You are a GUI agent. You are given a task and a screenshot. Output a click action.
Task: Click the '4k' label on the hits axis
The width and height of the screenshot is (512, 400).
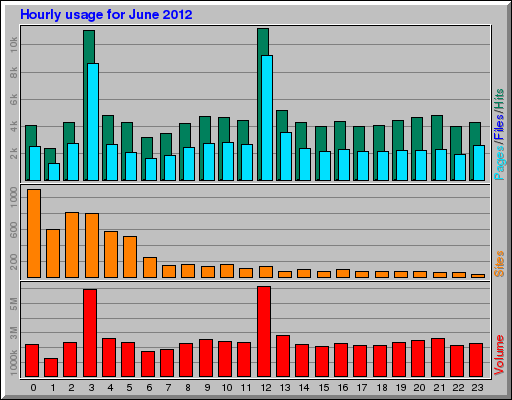pyautogui.click(x=13, y=126)
